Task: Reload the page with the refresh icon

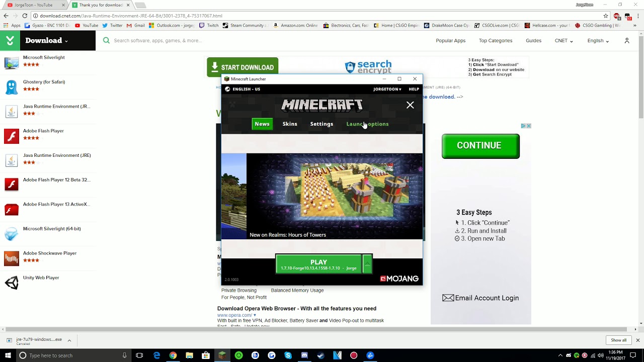Action: [x=25, y=16]
